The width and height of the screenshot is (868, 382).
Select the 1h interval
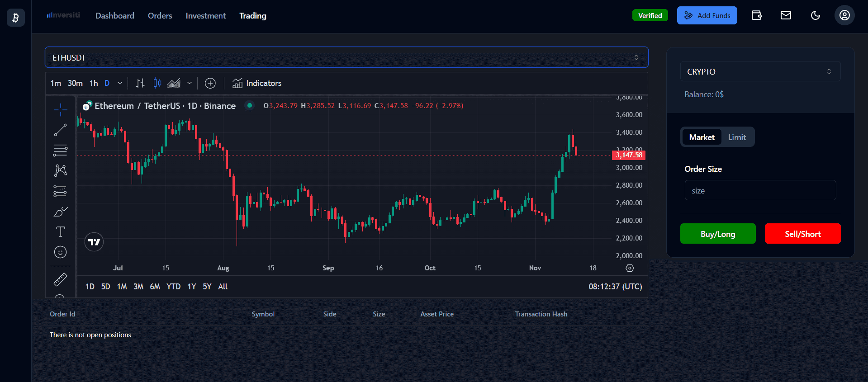(x=94, y=83)
